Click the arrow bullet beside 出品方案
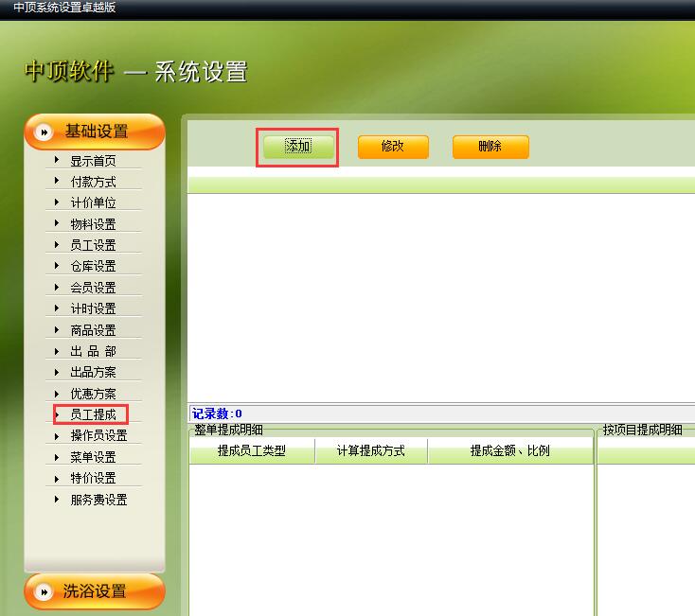This screenshot has height=616, width=695. (57, 372)
